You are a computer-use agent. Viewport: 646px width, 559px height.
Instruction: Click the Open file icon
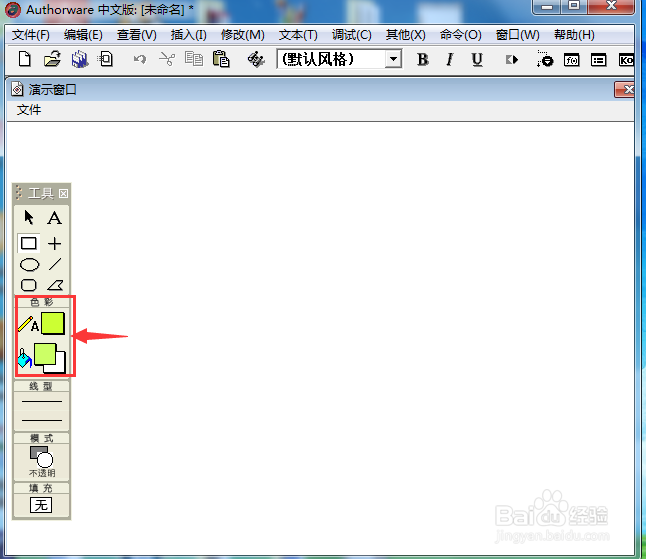pos(52,59)
